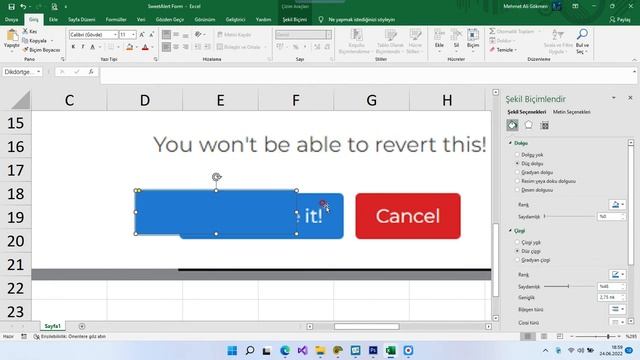640x360 pixels.
Task: Select Düz çizgi radio option
Action: pos(518,251)
